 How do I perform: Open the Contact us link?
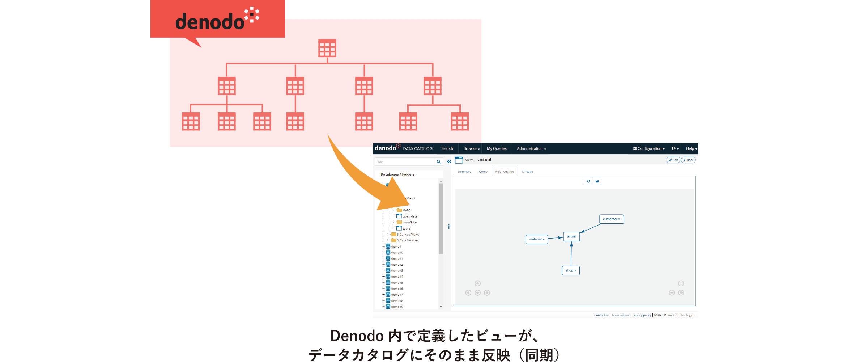pos(601,315)
